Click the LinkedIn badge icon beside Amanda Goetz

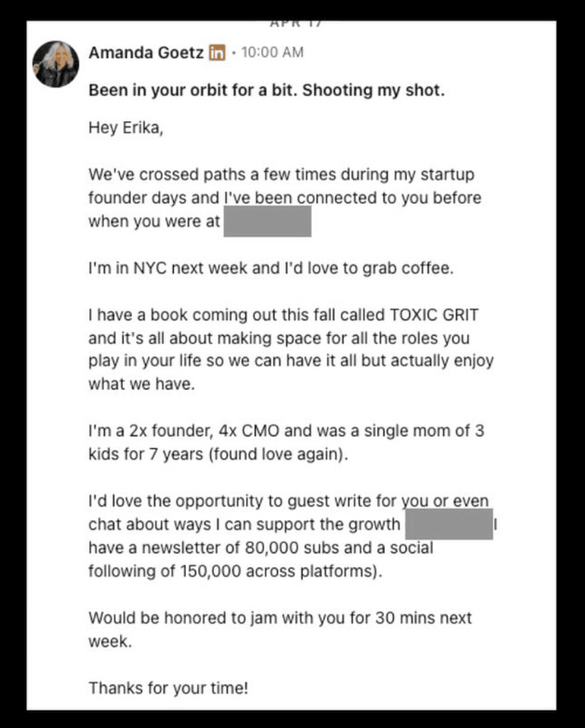217,53
